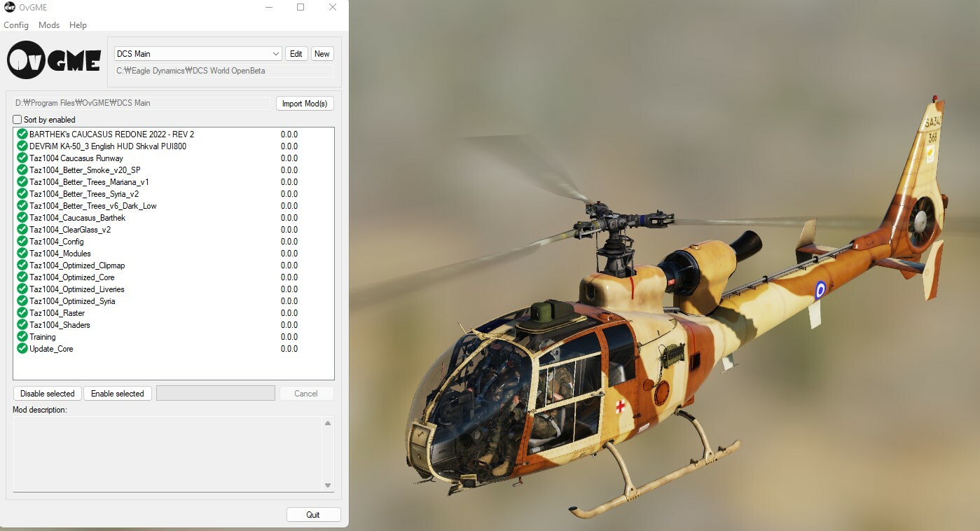Viewport: 980px width, 531px height.
Task: Click the OvGME logo in the top-left corner
Action: (53, 60)
